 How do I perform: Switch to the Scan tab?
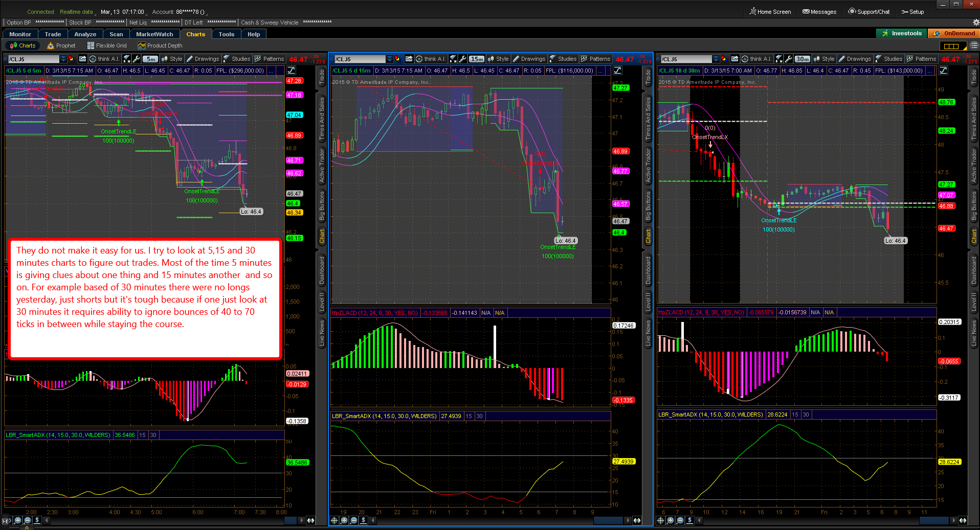pos(116,34)
